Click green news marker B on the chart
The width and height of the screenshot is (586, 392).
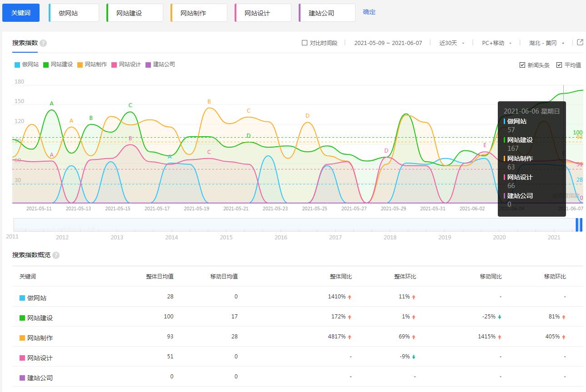pyautogui.click(x=91, y=118)
